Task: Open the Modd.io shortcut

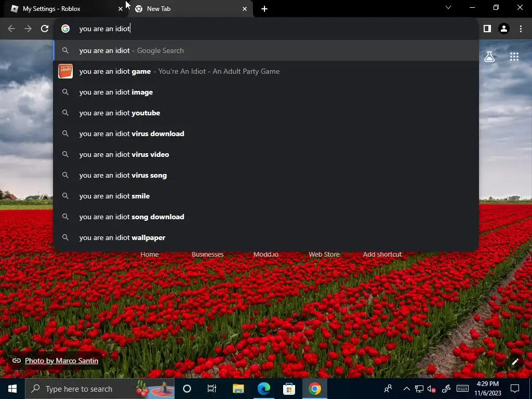Action: click(x=265, y=254)
